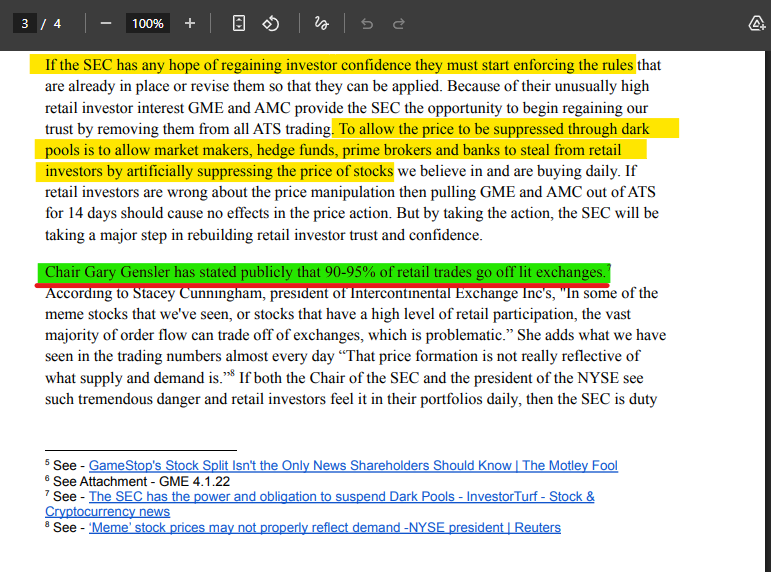The image size is (771, 572).
Task: Open the InvestorTurf Dark Pools link
Action: [x=341, y=496]
